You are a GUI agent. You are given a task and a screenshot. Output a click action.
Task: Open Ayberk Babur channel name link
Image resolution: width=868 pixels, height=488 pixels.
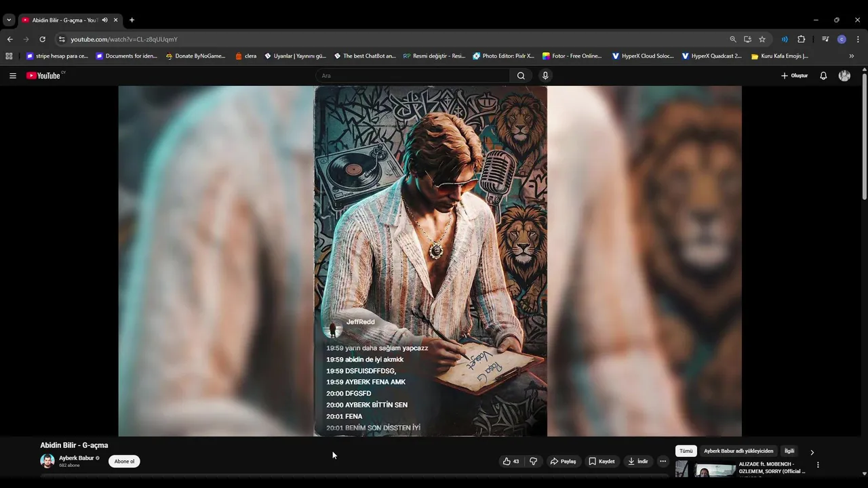coord(76,458)
